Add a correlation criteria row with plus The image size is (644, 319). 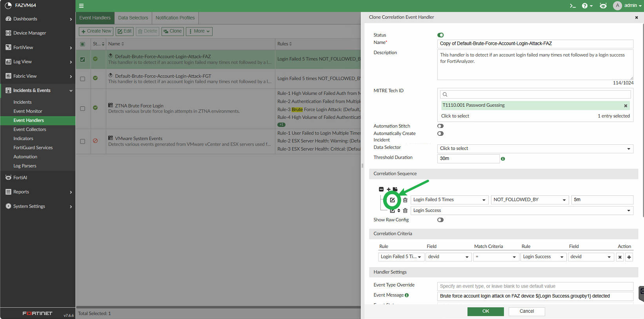(x=629, y=257)
